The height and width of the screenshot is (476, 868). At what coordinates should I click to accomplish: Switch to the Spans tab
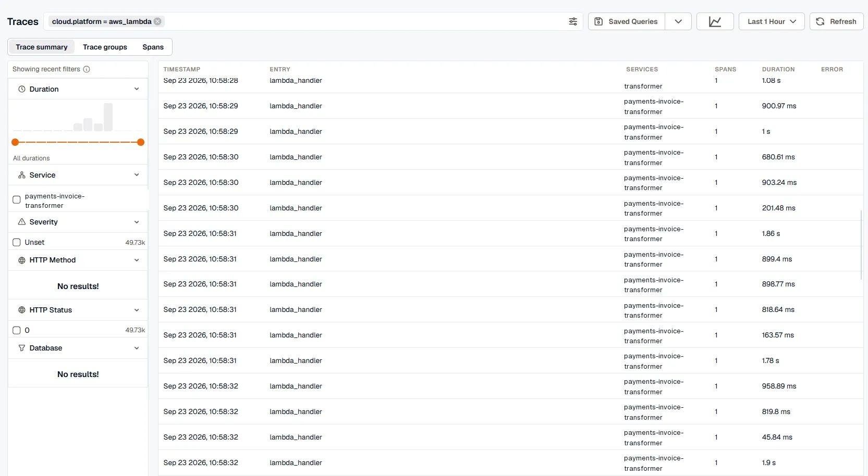tap(153, 47)
